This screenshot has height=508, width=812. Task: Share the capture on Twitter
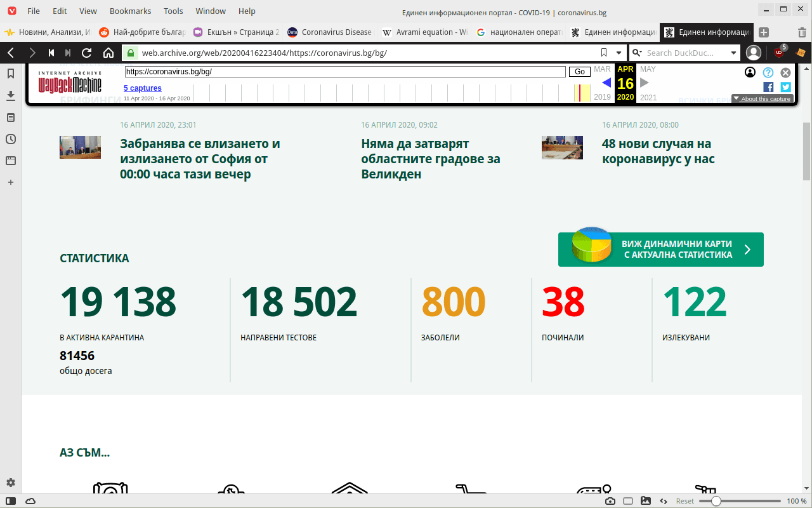[785, 87]
